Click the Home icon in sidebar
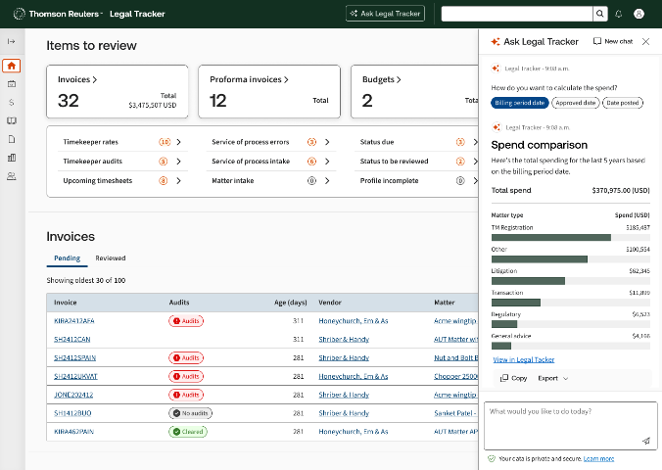Image resolution: width=662 pixels, height=470 pixels. [x=11, y=66]
